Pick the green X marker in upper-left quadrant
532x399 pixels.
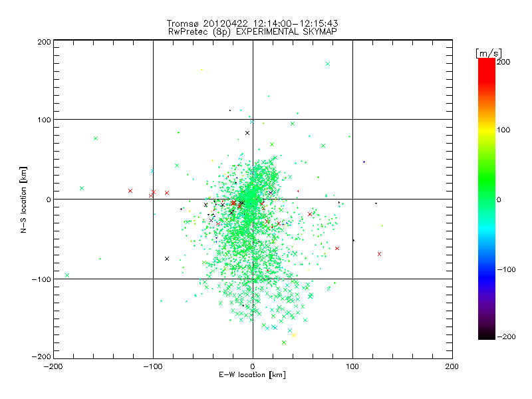point(96,138)
